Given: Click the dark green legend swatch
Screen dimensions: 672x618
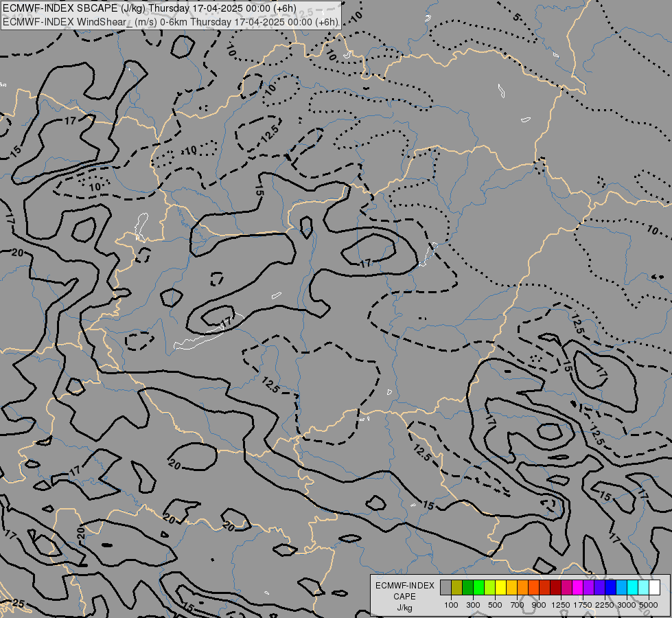Looking at the screenshot, I should [467, 587].
